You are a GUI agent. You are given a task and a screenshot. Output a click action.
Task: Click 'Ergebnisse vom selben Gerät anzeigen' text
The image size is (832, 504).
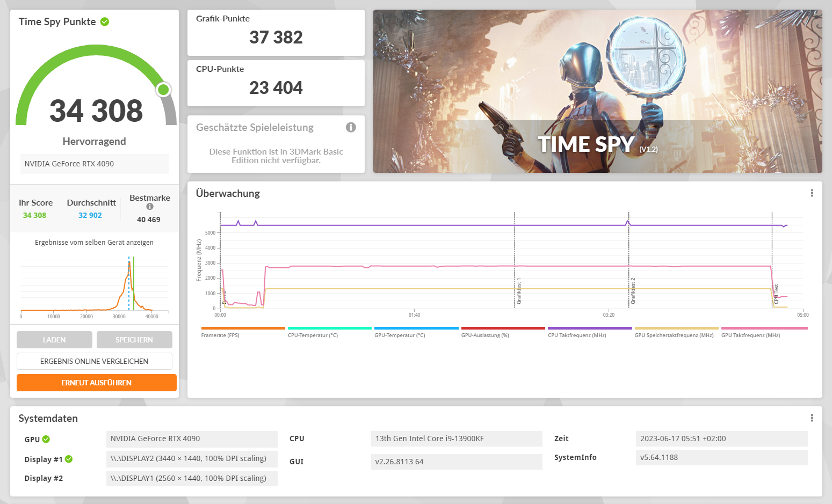95,243
